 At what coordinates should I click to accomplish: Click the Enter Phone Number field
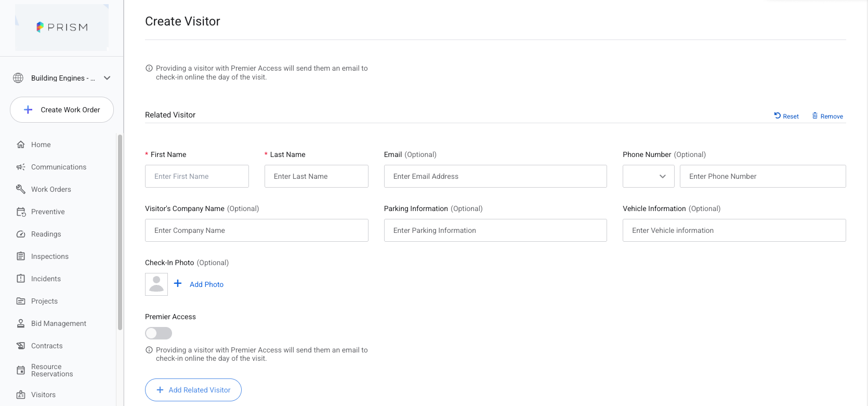click(x=763, y=176)
